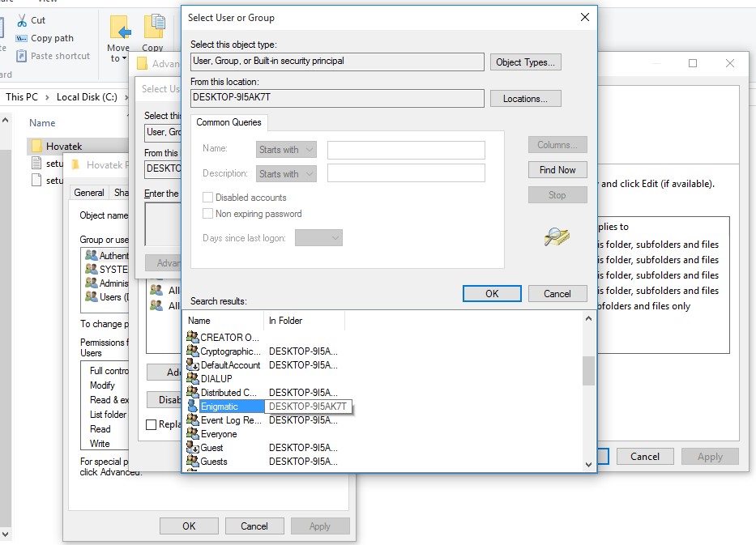Click the Enigmatic user icon in results
The image size is (756, 545).
coord(192,407)
